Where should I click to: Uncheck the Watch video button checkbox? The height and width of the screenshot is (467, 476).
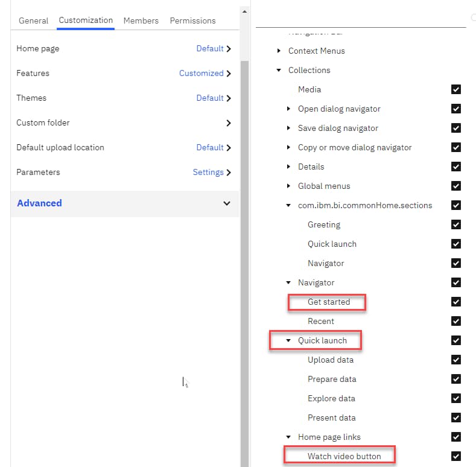[456, 456]
